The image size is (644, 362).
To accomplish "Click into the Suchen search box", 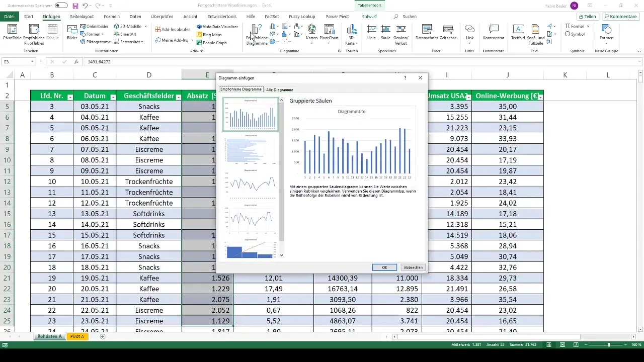I will pyautogui.click(x=409, y=17).
